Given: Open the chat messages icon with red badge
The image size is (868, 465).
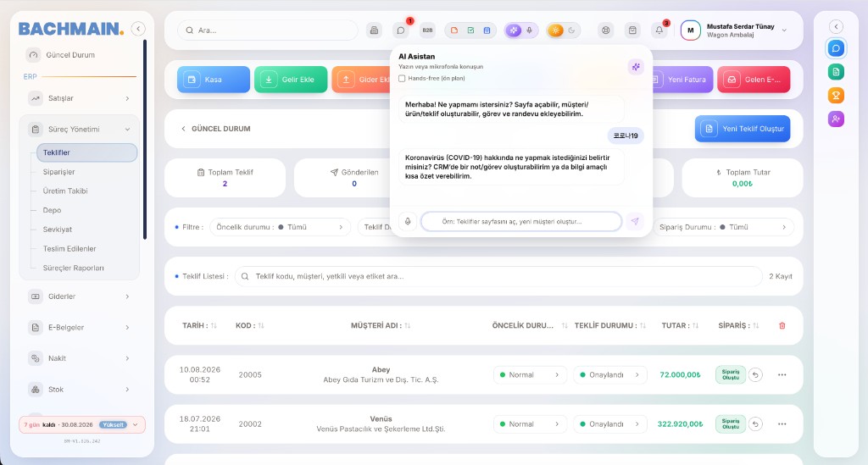Looking at the screenshot, I should [x=401, y=30].
